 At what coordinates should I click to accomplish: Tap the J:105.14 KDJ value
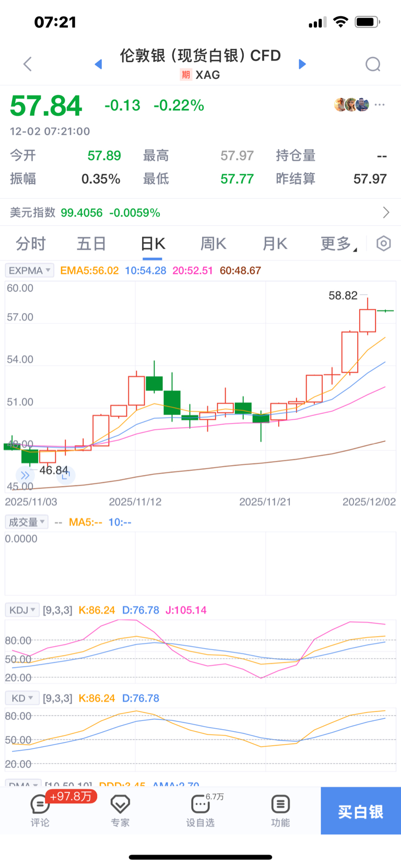pyautogui.click(x=186, y=610)
